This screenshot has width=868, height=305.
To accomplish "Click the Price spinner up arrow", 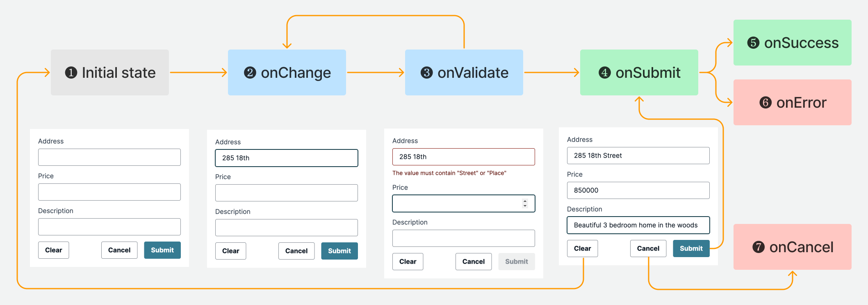I will click(524, 201).
